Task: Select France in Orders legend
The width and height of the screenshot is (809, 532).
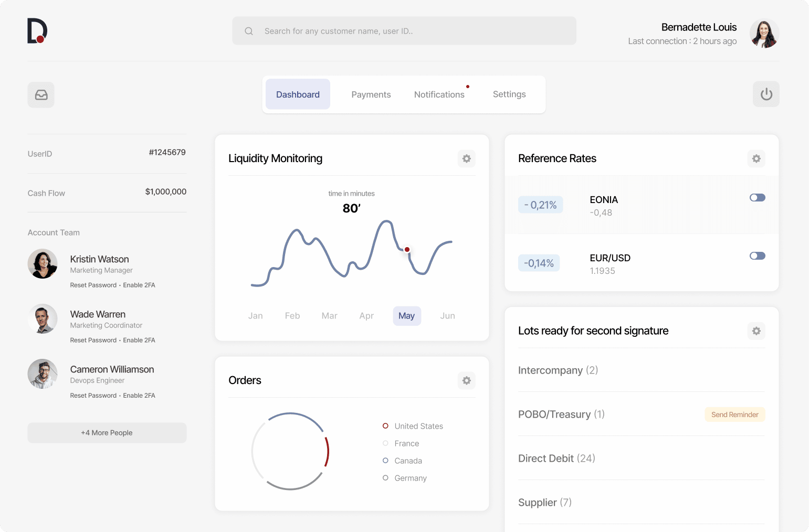Action: click(401, 443)
